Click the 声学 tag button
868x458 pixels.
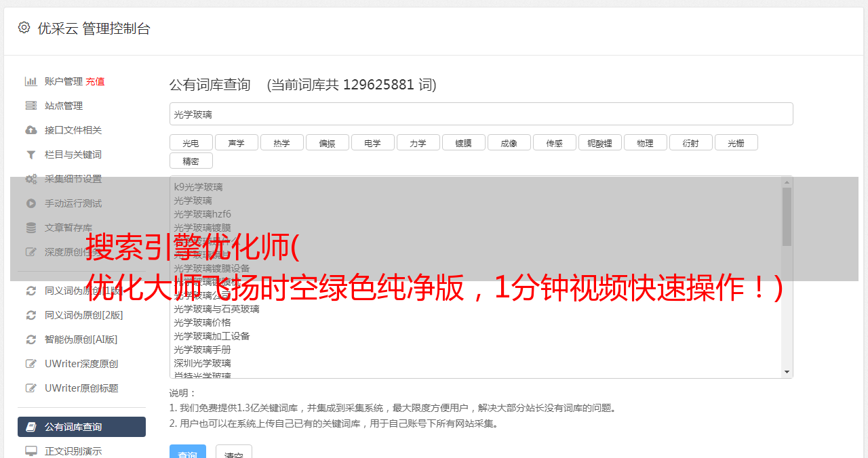[x=236, y=142]
